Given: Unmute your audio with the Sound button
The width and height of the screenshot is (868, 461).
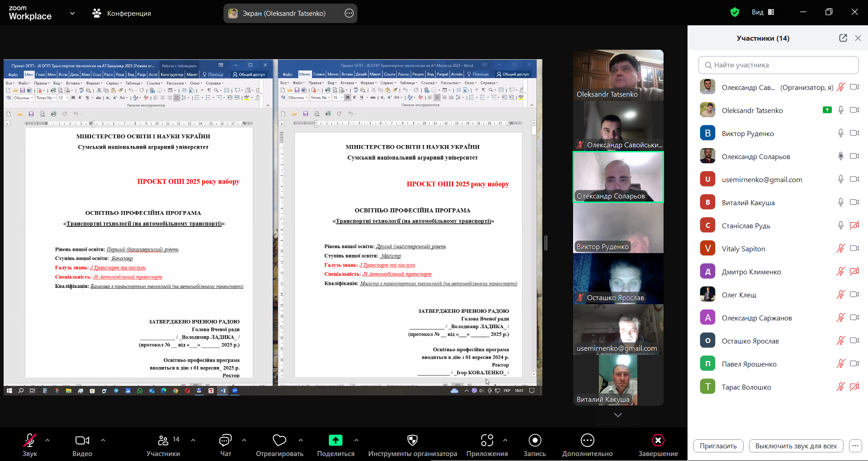Looking at the screenshot, I should 30,441.
